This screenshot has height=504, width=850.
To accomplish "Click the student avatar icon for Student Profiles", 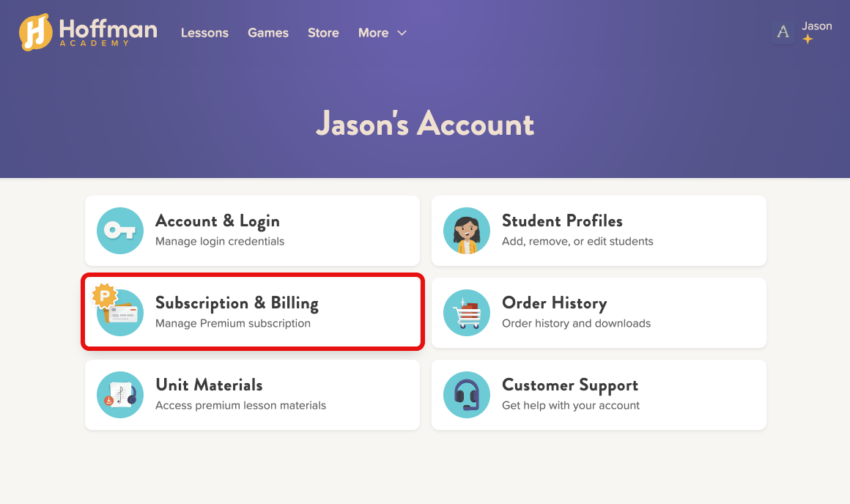I will (x=467, y=231).
